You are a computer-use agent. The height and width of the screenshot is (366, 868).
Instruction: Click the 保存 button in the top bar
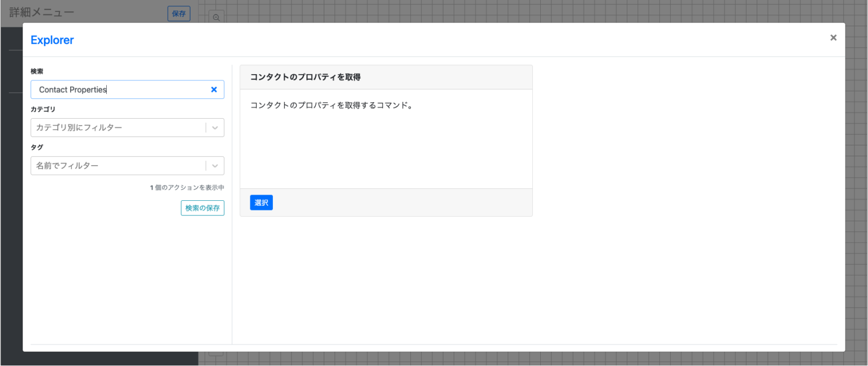179,14
